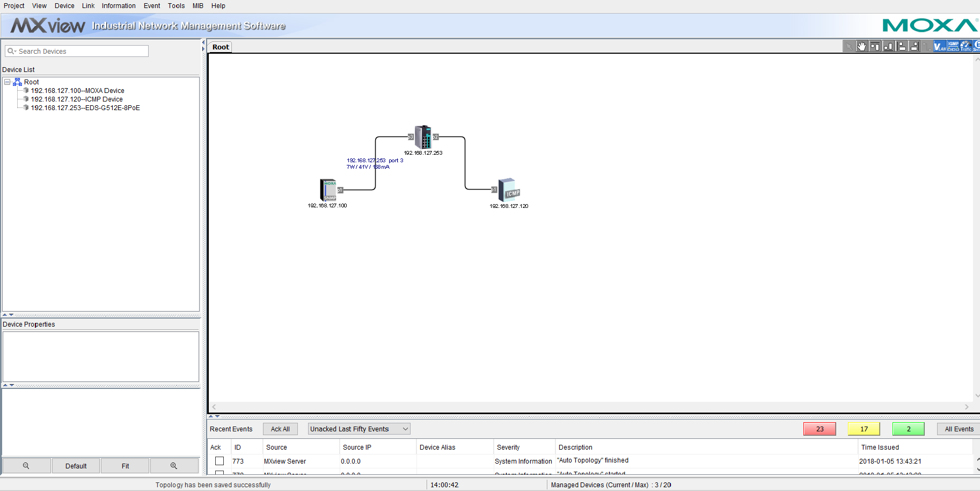
Task: Click port 3 label on the EDS switch
Action: click(411, 137)
